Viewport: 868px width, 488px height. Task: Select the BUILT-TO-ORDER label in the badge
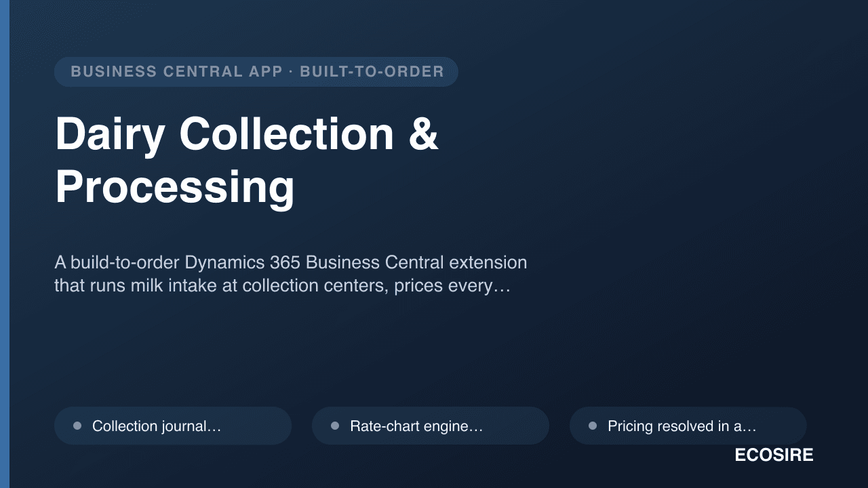(372, 72)
